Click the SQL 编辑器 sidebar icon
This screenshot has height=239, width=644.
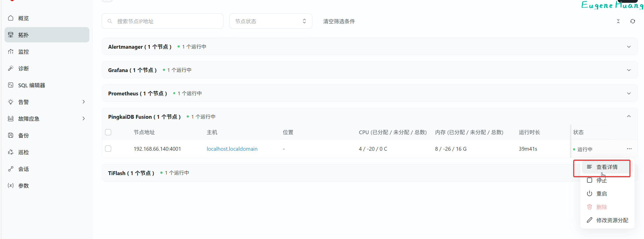(11, 85)
